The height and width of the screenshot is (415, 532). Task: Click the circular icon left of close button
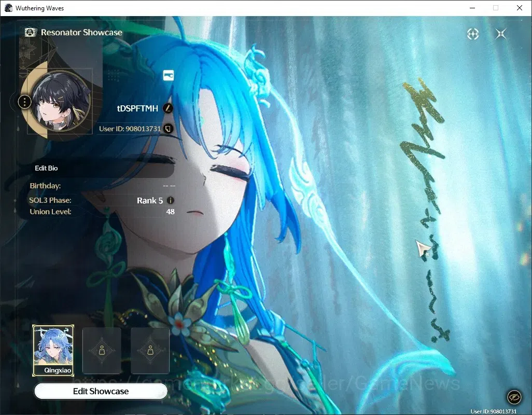tap(473, 34)
